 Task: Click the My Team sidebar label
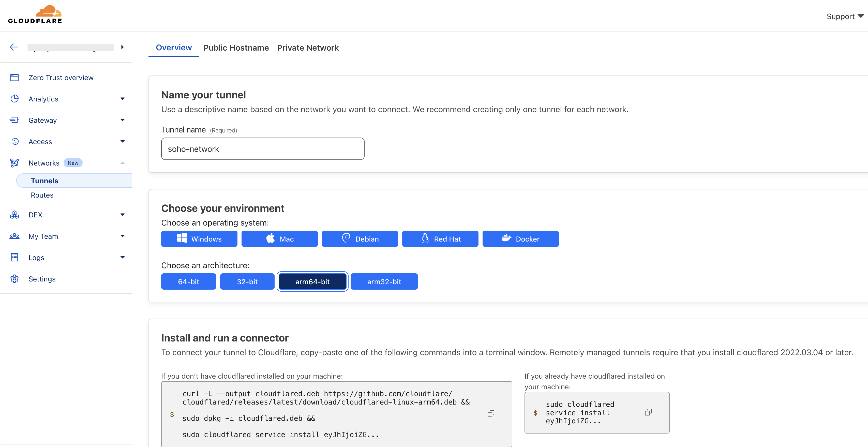[43, 236]
